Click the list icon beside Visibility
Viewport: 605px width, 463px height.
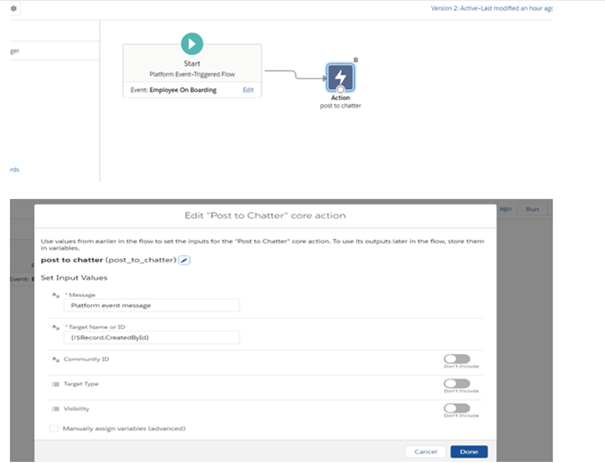55,408
